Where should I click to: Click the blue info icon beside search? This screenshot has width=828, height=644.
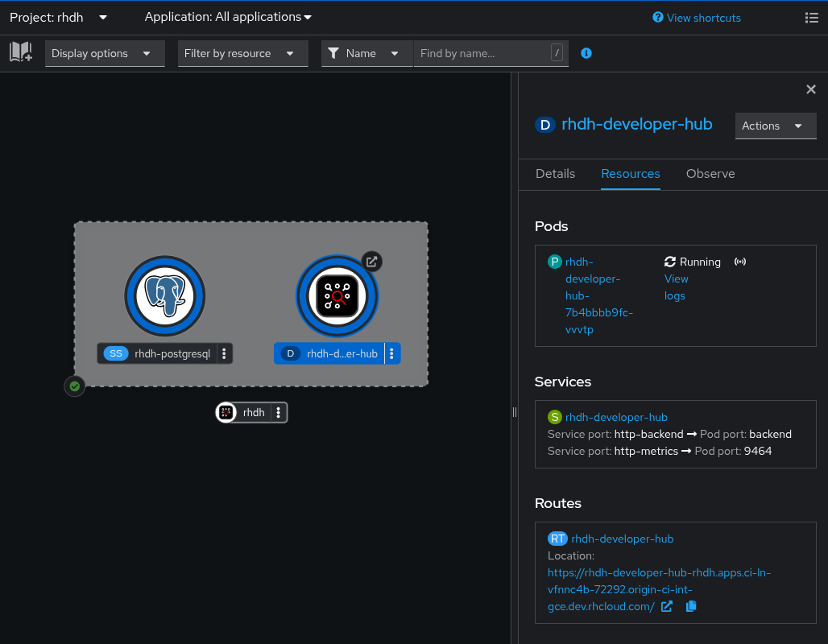[x=586, y=53]
